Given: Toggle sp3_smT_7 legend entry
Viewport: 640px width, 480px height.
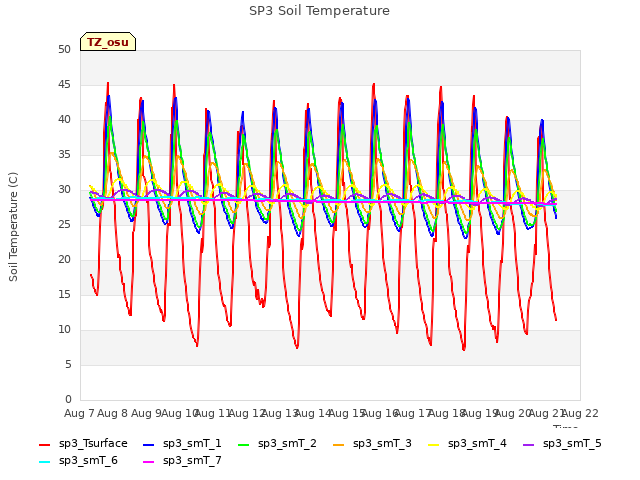Looking at the screenshot, I should coord(182,461).
